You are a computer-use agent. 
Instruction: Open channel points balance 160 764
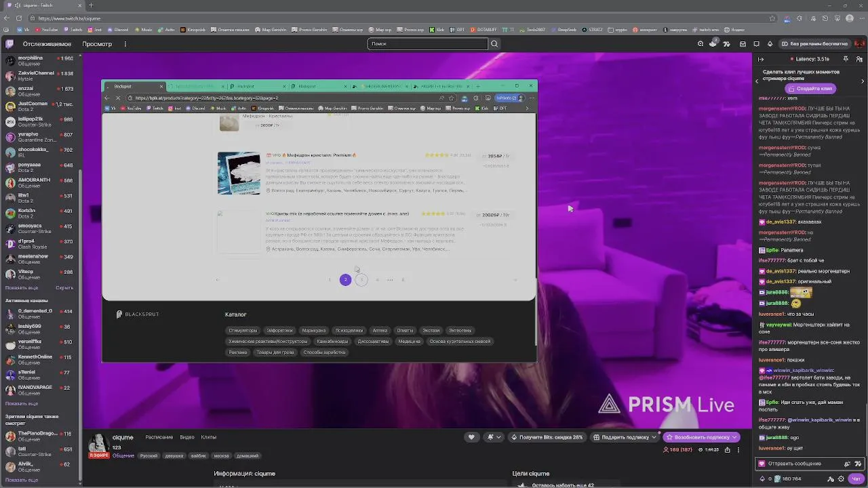pos(787,479)
